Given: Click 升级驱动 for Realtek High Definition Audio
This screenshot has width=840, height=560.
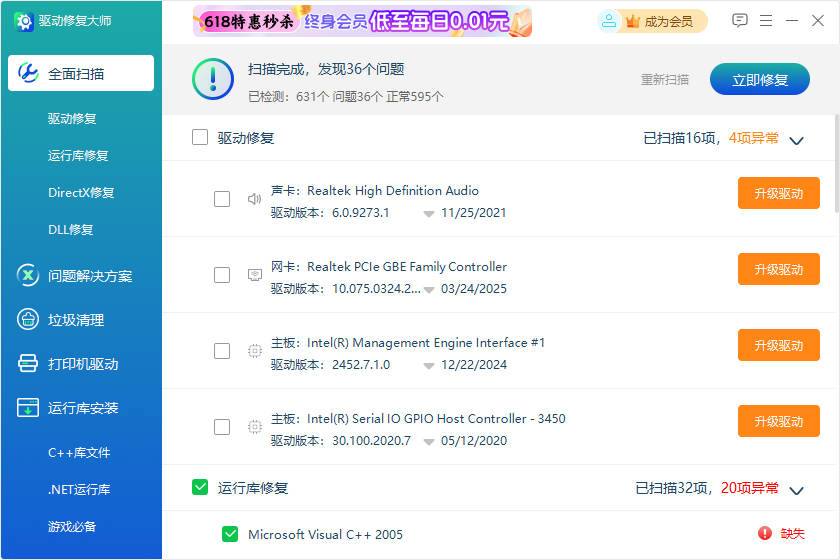Looking at the screenshot, I should click(778, 193).
